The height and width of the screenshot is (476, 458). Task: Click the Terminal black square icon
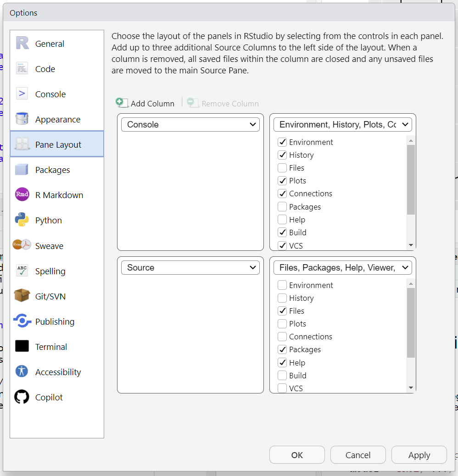point(22,346)
